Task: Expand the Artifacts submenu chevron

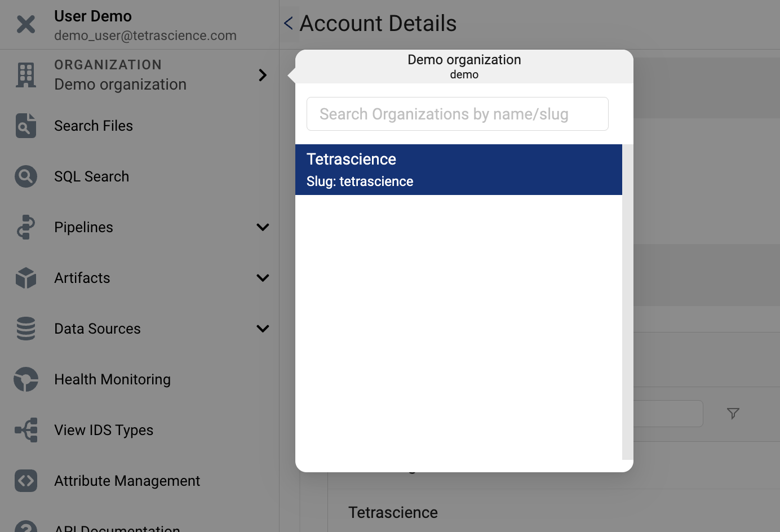Action: coord(263,278)
